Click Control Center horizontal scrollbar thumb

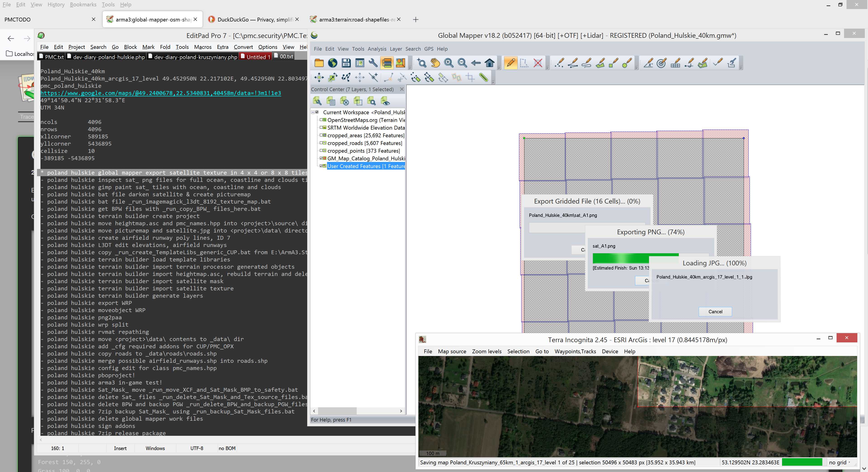tap(337, 411)
